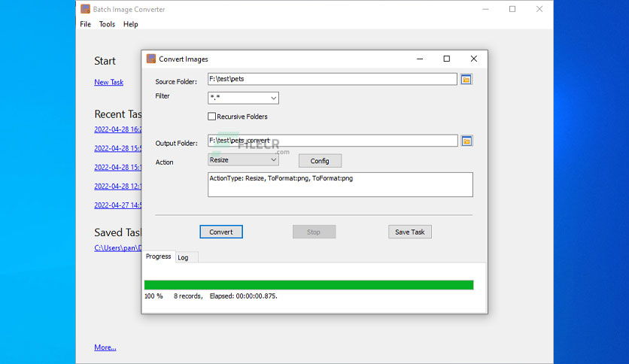
Task: Click the 'Elapsed: 00:00:00.875.' text
Action: 244,296
